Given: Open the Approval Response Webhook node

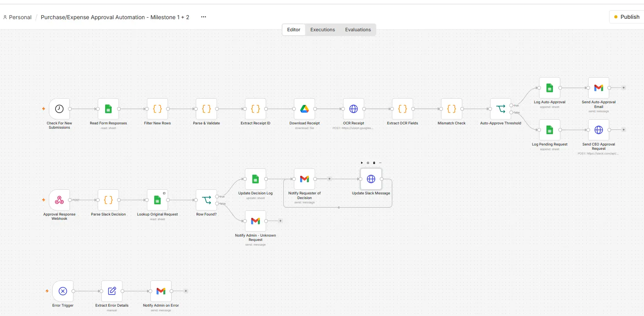Looking at the screenshot, I should coord(59,200).
